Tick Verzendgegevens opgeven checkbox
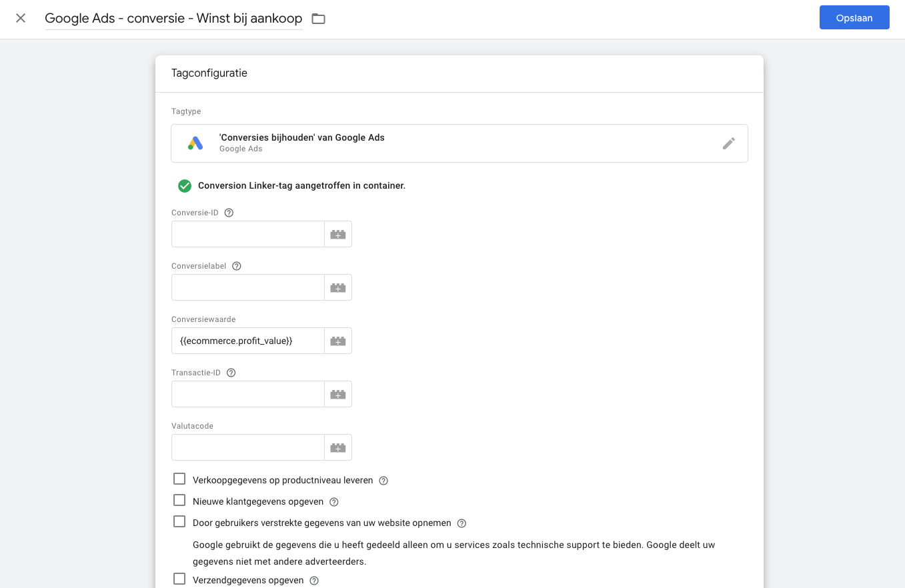The width and height of the screenshot is (905, 588). pyautogui.click(x=179, y=579)
